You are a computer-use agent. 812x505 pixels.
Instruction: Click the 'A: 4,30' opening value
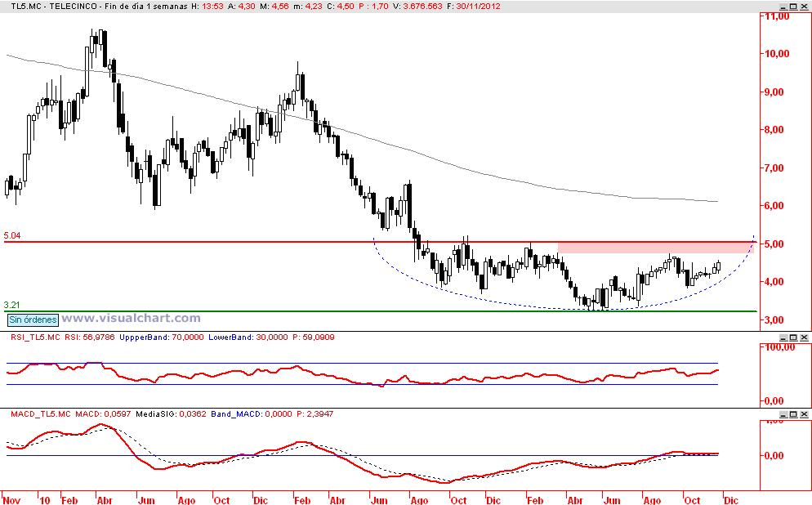243,7
